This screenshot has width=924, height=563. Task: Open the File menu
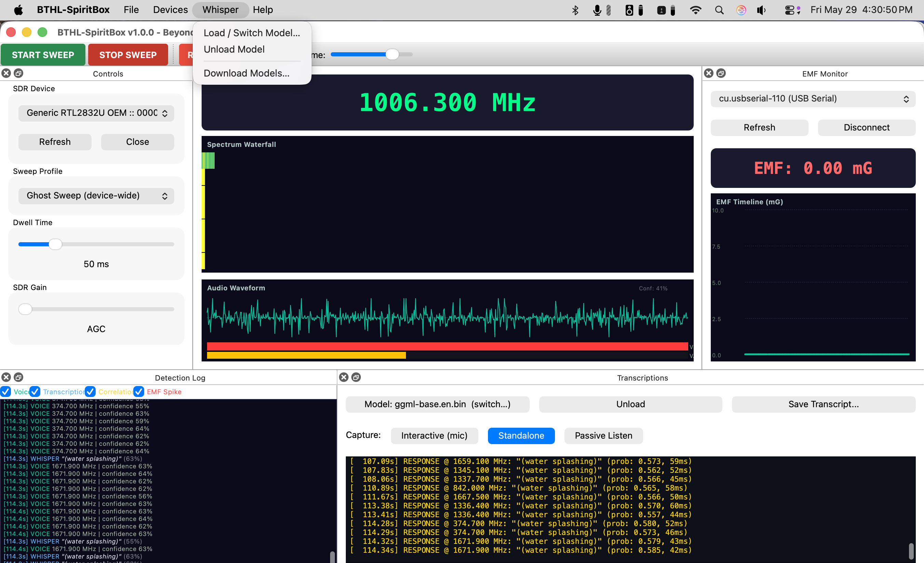[x=131, y=10]
